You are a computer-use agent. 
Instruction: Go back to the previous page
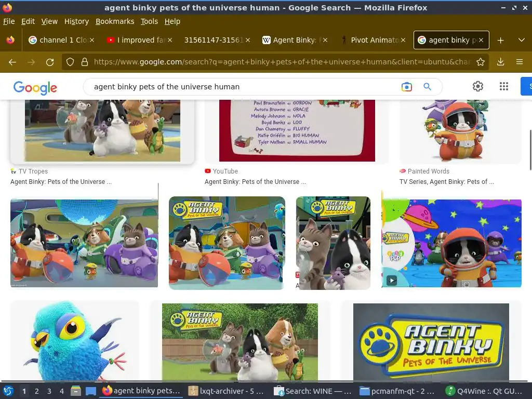point(12,62)
